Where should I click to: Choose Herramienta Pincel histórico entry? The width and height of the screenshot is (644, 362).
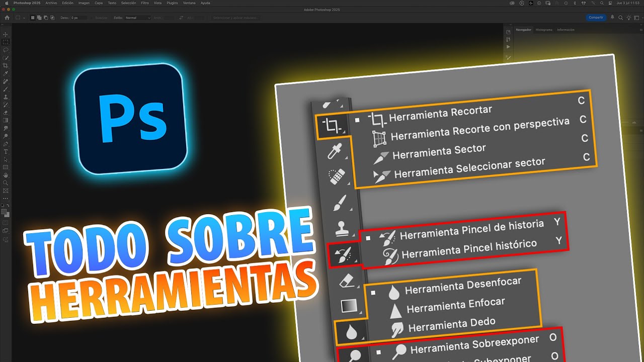point(469,249)
